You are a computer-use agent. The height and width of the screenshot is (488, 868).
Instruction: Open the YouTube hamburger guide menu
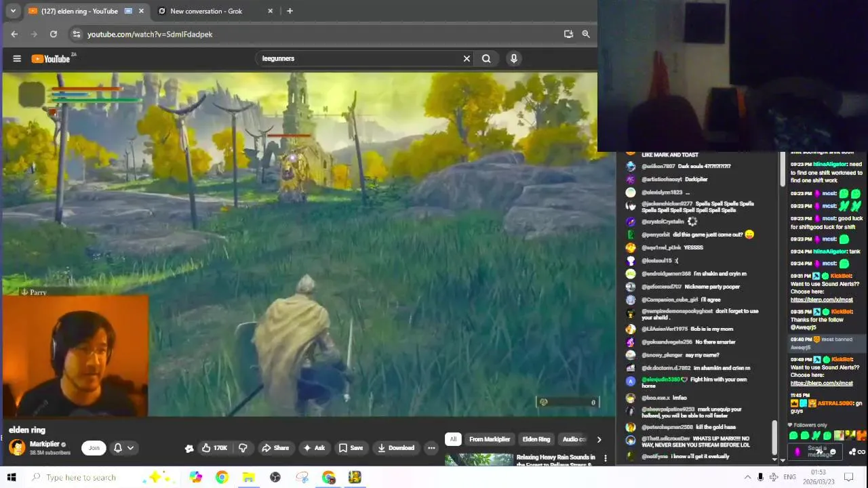click(17, 59)
